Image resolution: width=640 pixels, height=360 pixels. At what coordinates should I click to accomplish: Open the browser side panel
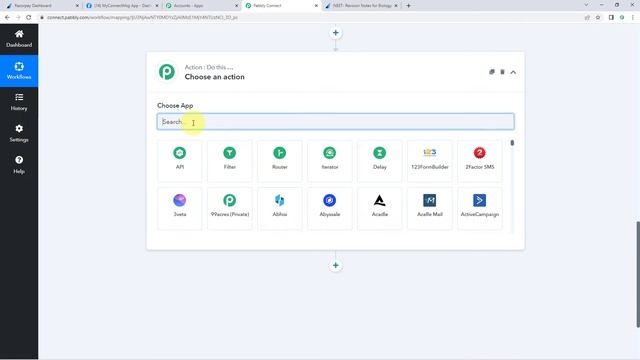coord(611,18)
